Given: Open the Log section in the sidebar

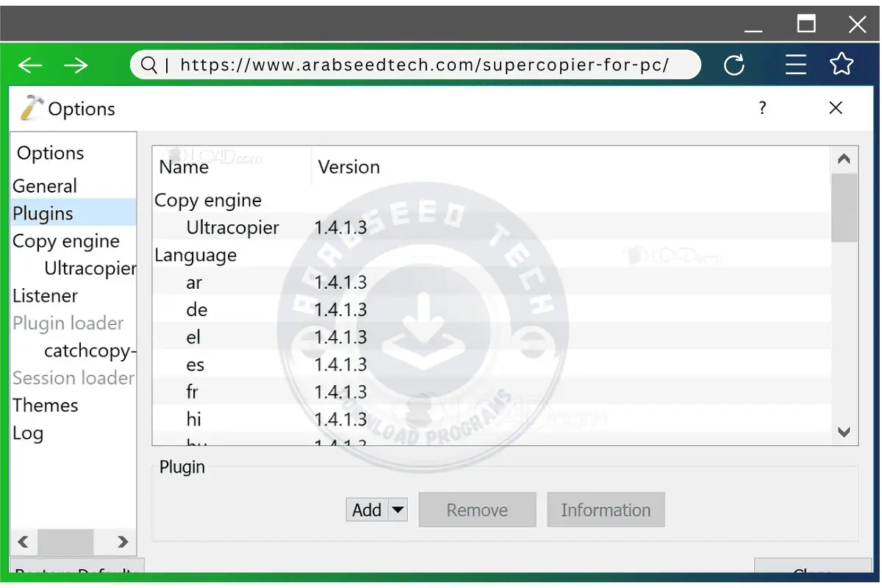Looking at the screenshot, I should (28, 433).
